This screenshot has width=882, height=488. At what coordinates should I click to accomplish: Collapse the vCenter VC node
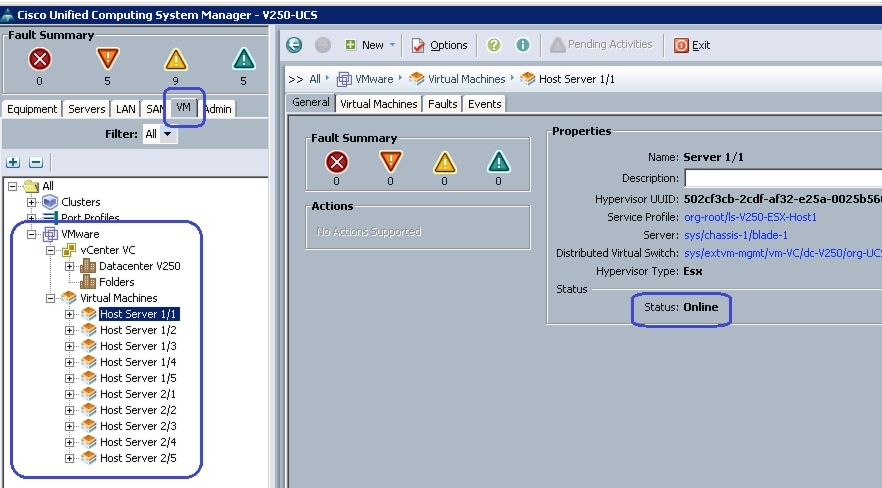[50, 250]
